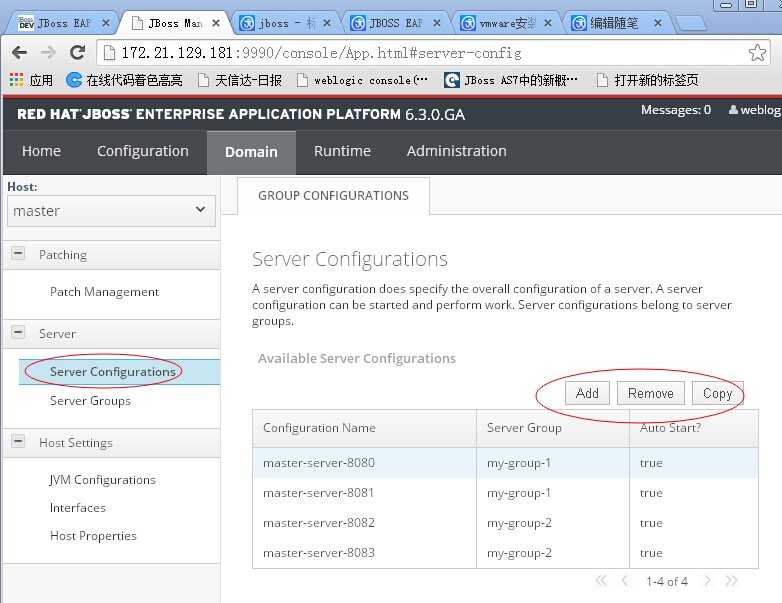Switch to the vmware browser tab
The image size is (782, 603).
tap(506, 23)
